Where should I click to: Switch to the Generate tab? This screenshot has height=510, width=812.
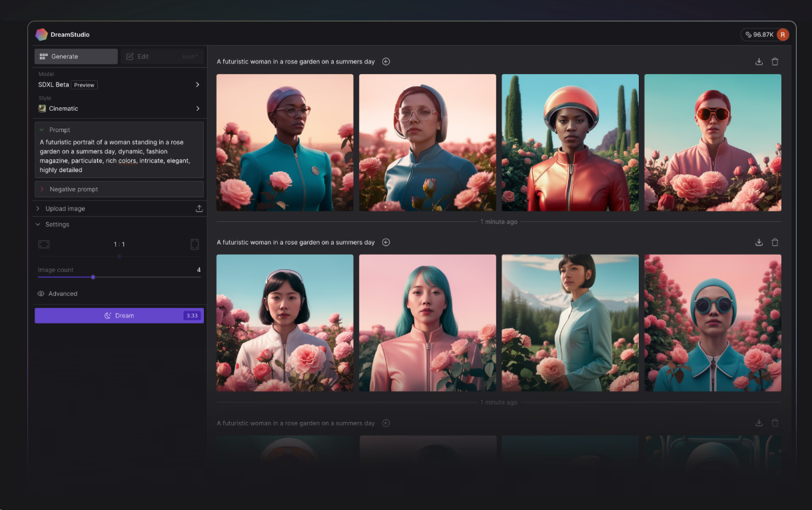click(76, 57)
